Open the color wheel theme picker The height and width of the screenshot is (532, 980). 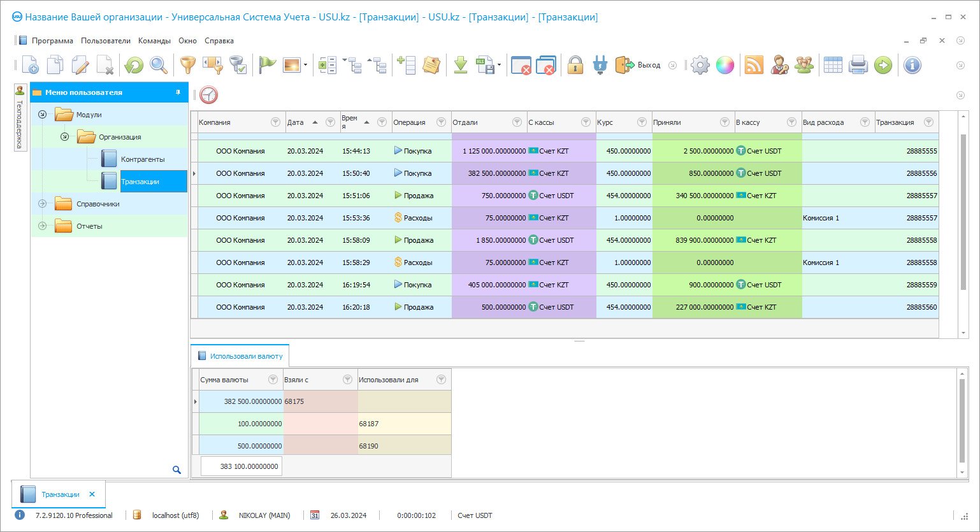pos(724,65)
